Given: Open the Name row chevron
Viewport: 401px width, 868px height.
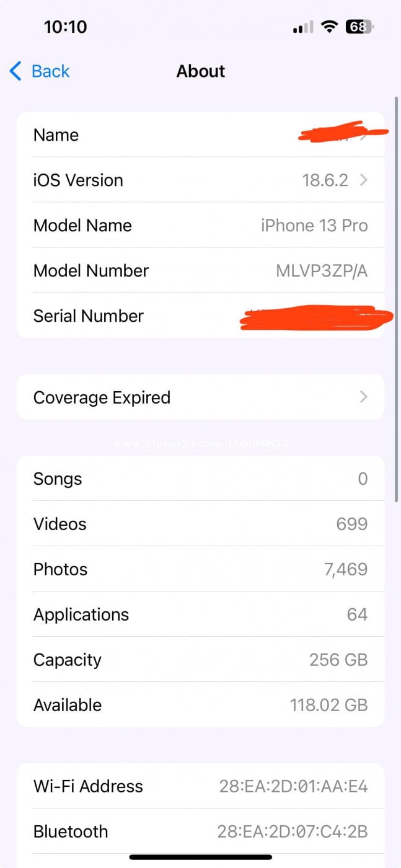Looking at the screenshot, I should pos(364,136).
